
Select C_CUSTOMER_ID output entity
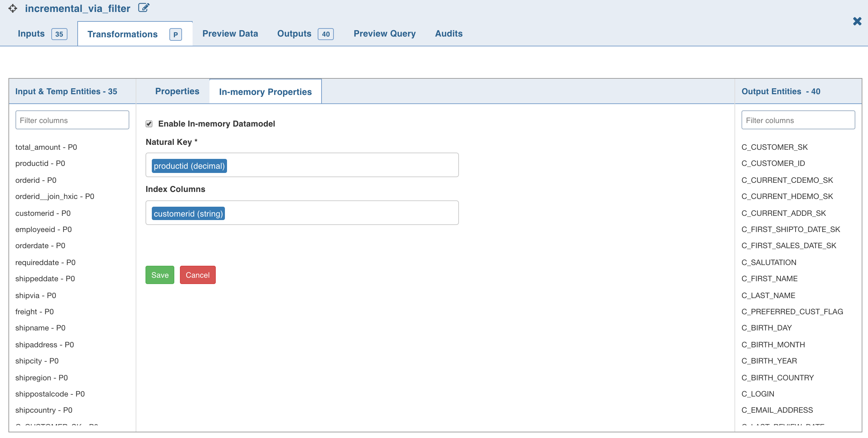click(773, 163)
